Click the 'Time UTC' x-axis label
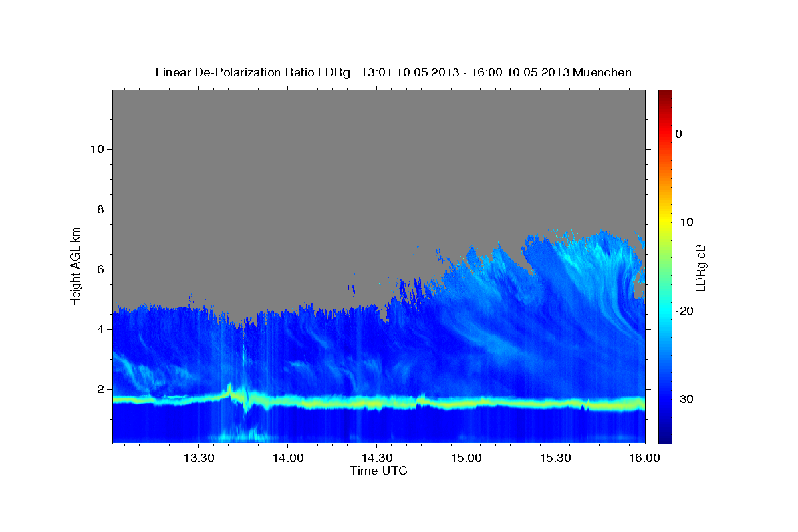 point(378,471)
